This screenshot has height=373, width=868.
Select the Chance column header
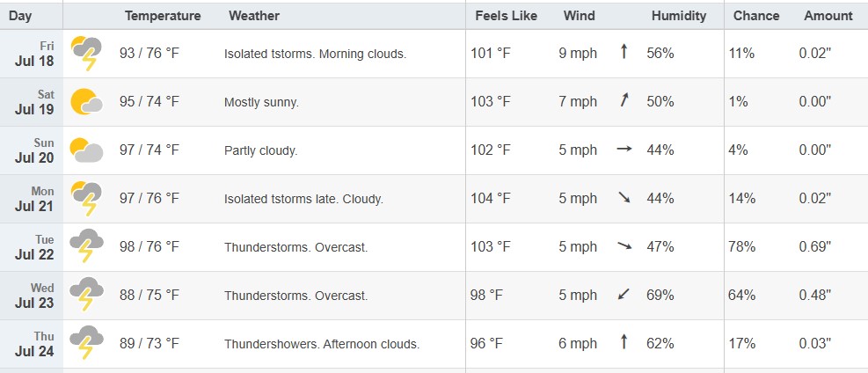click(756, 16)
